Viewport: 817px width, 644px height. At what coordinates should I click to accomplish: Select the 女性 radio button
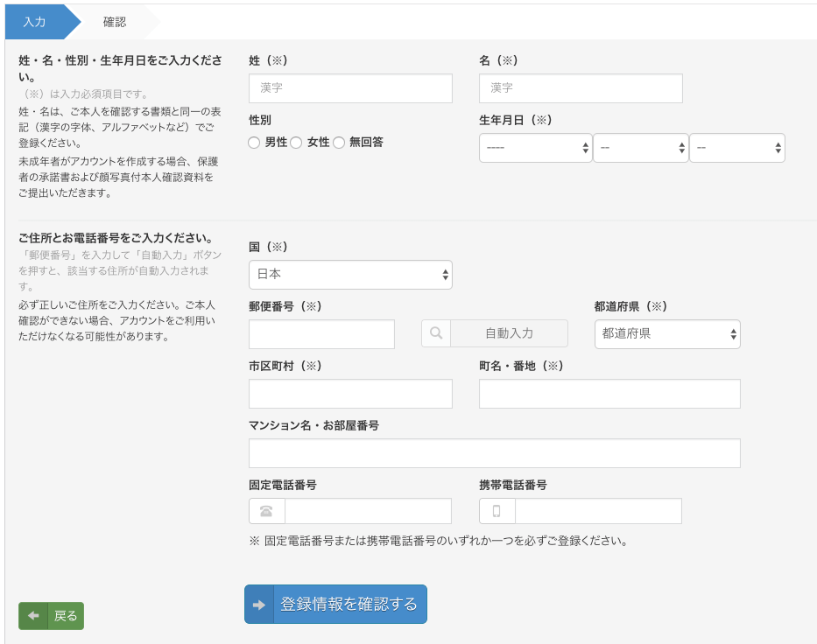(297, 142)
